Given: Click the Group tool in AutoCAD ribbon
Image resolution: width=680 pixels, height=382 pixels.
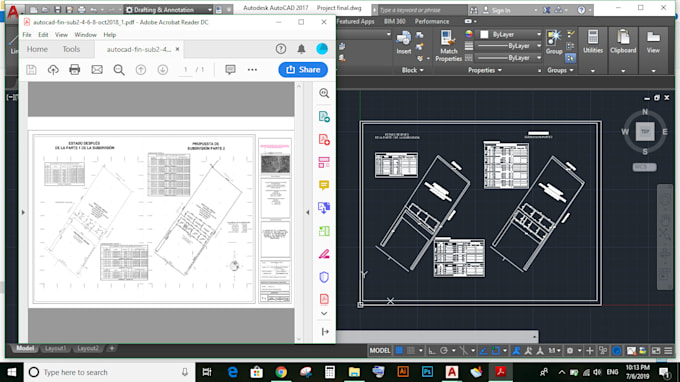Looking at the screenshot, I should pos(554,43).
